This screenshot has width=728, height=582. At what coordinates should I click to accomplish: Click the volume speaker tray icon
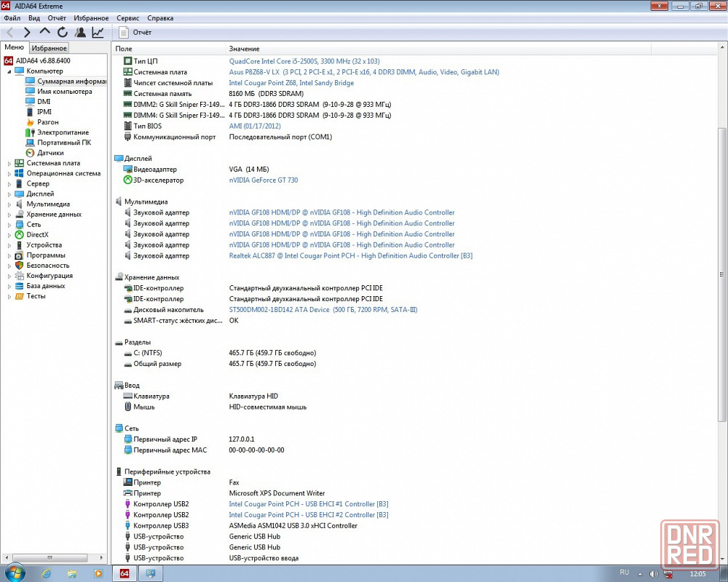click(x=654, y=574)
